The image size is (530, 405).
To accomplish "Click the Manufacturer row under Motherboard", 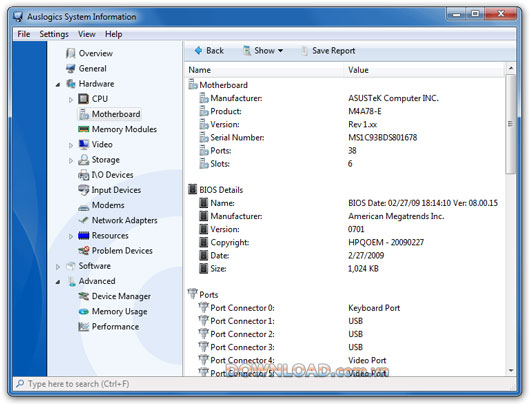I will [345, 98].
